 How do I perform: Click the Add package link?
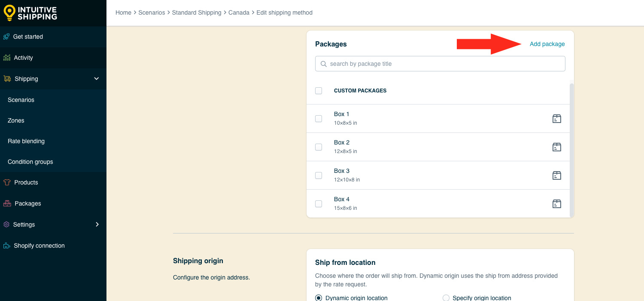click(547, 44)
